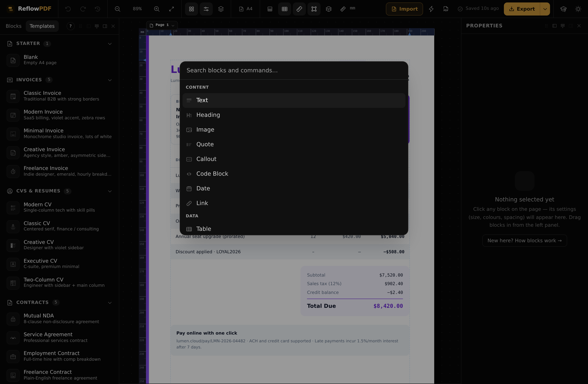Dock Properties panel left via header icon
The height and width of the screenshot is (384, 588).
click(554, 26)
